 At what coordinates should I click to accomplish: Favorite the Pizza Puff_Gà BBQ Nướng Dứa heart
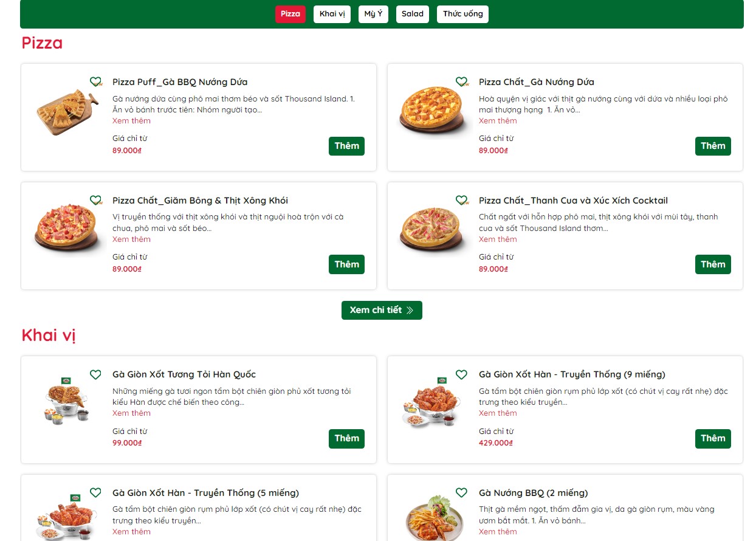click(95, 81)
